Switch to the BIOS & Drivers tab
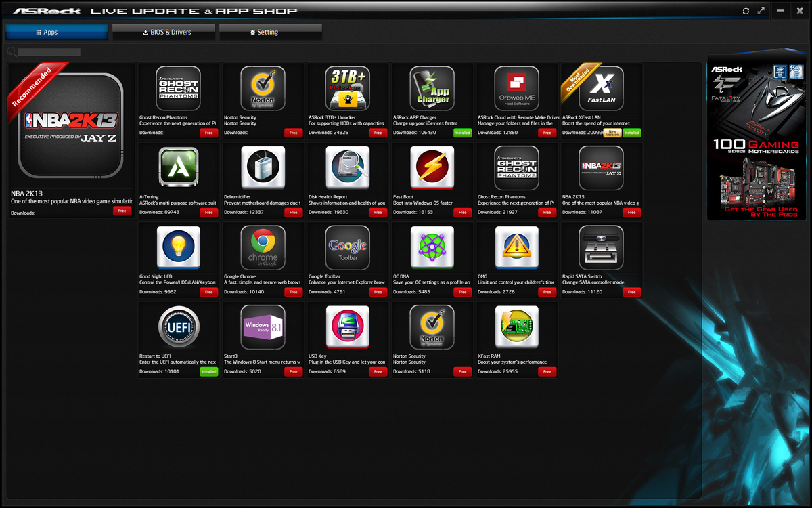This screenshot has width=812, height=508. (163, 31)
